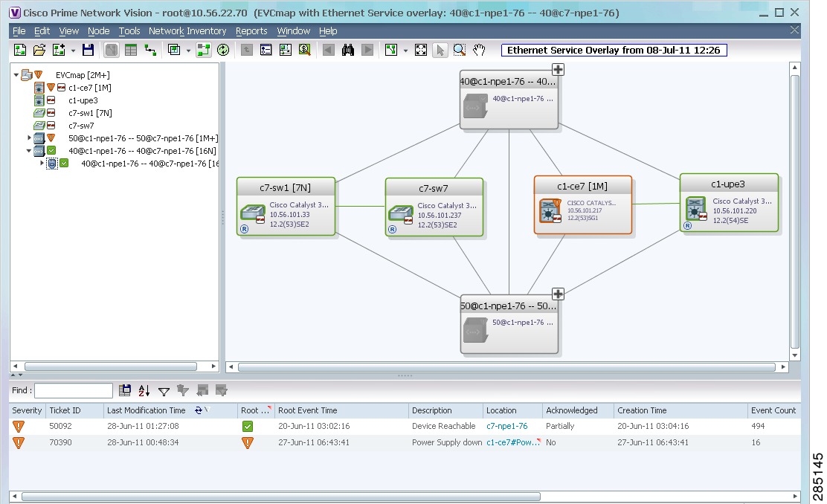Toggle the Show List View table icon
Viewport: 827px width, 504px height.
tap(131, 50)
